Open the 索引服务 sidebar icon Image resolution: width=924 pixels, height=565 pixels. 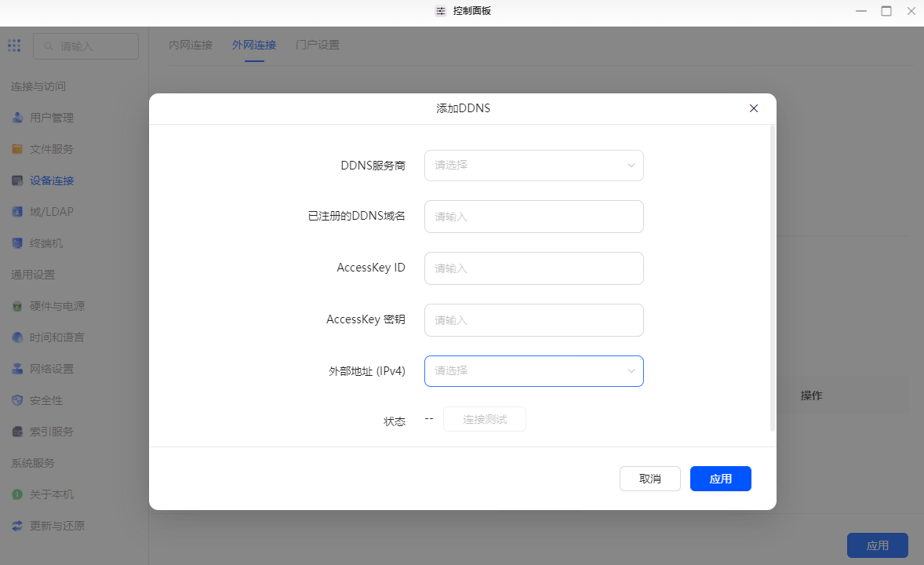pyautogui.click(x=18, y=432)
